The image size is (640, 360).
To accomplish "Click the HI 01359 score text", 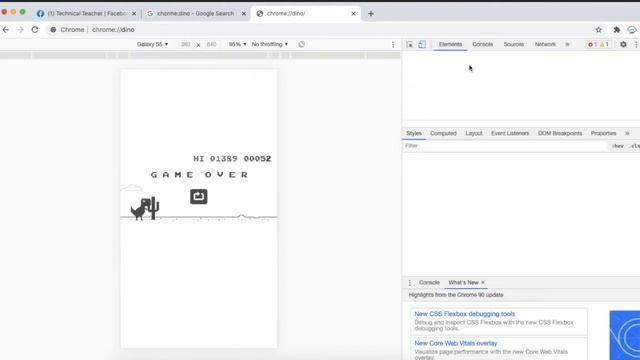I will click(x=215, y=158).
